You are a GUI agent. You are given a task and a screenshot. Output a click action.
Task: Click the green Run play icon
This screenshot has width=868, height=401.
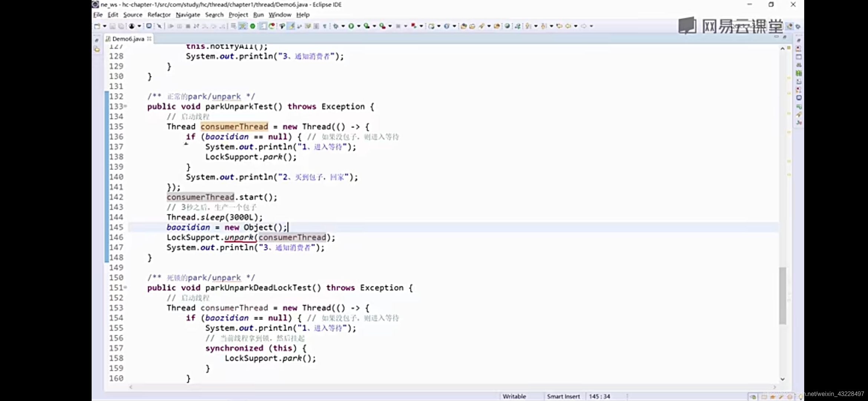point(351,26)
